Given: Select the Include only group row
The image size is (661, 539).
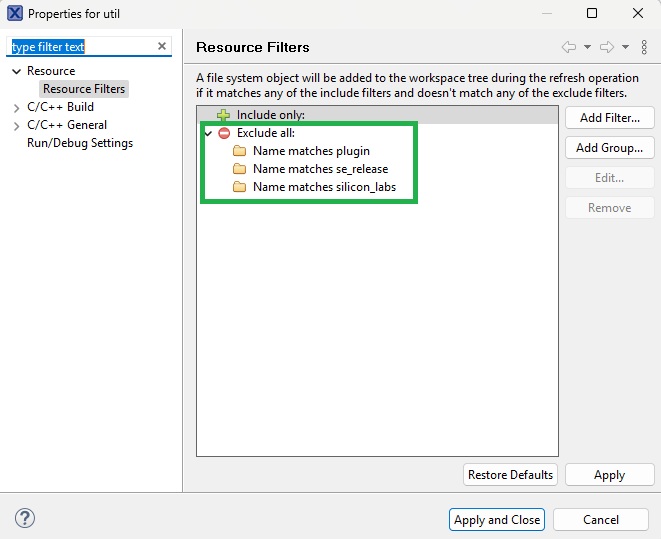Looking at the screenshot, I should [377, 115].
